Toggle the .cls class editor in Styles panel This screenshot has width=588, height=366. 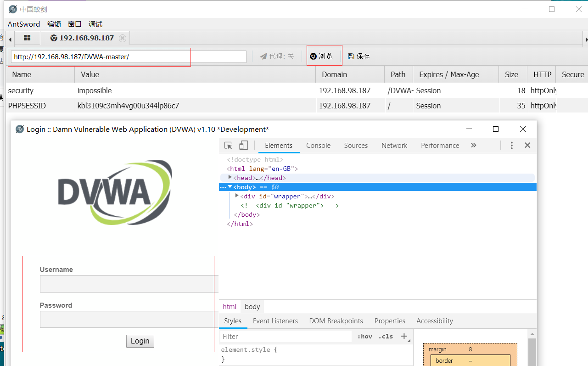point(385,336)
